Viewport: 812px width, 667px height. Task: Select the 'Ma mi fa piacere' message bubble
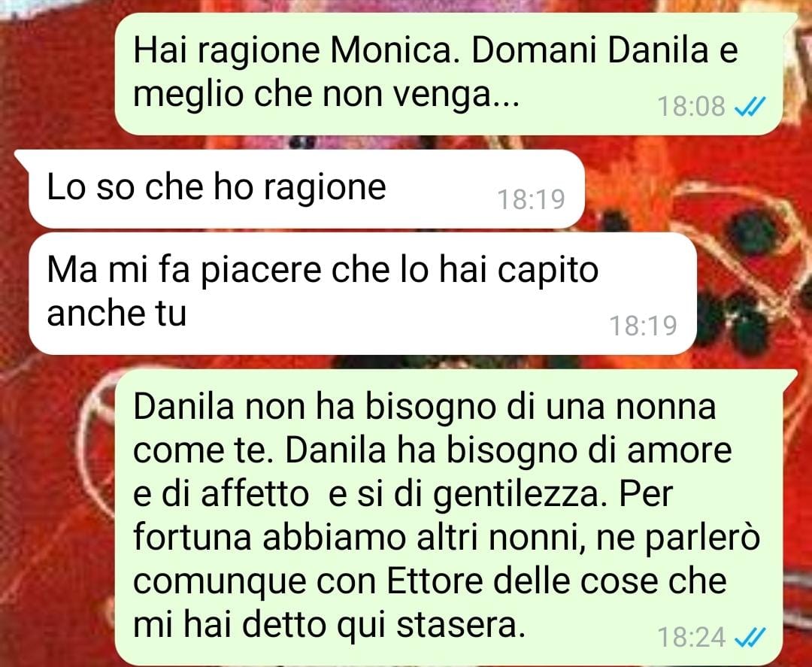tap(362, 293)
